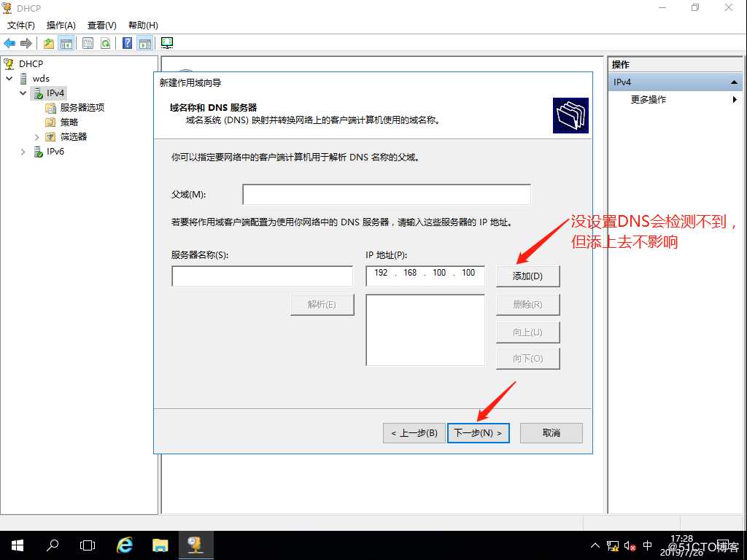Click the Up one level folder icon
The width and height of the screenshot is (747, 560).
(49, 43)
